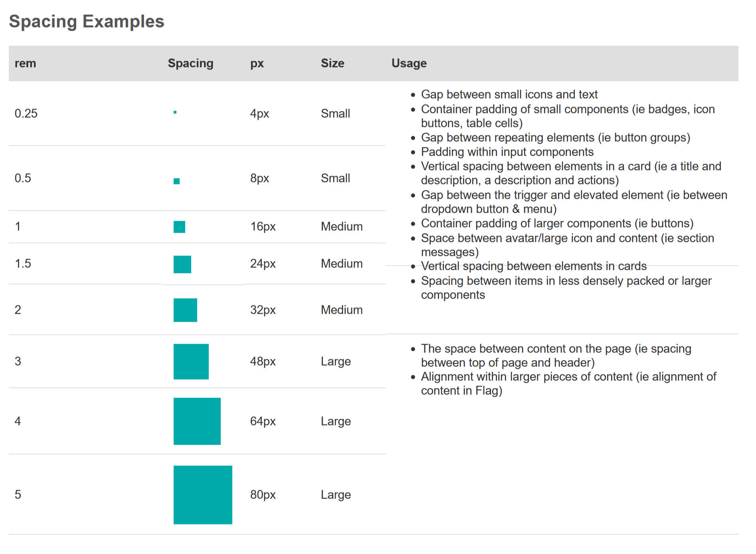Select the "px" column header
Viewport: 756px width, 554px height.
[257, 63]
